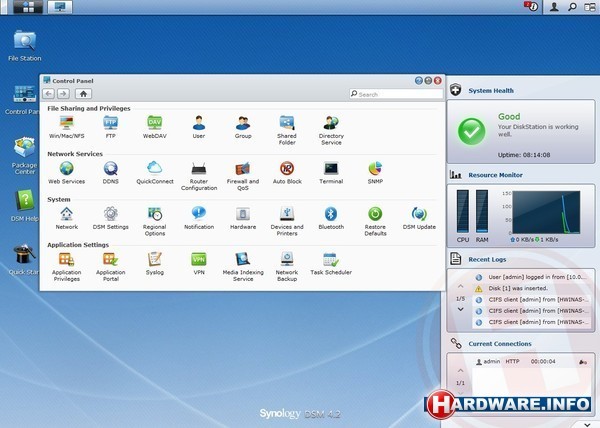Open the User management icon

click(x=199, y=127)
